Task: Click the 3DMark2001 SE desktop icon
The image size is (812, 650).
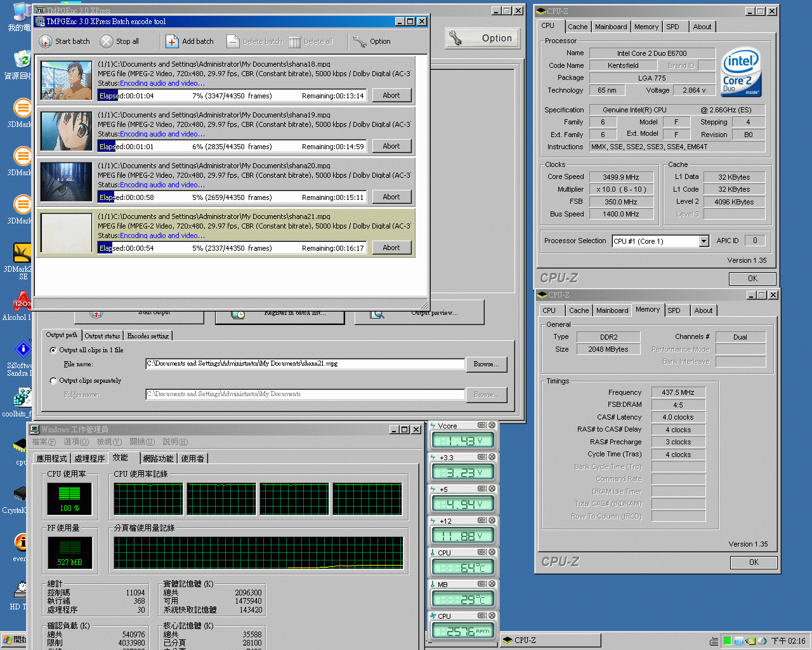Action: coord(22,253)
